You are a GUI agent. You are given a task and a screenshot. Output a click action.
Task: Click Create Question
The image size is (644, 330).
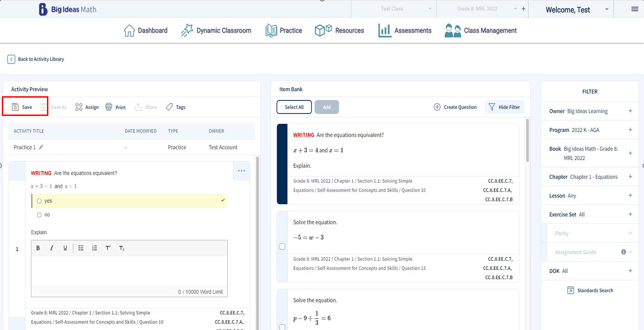[x=455, y=107]
